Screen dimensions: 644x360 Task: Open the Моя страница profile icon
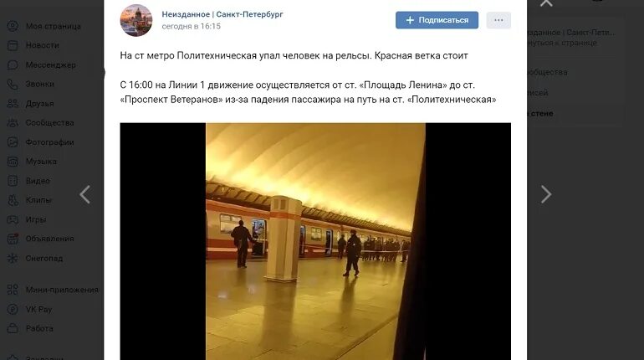coord(13,26)
